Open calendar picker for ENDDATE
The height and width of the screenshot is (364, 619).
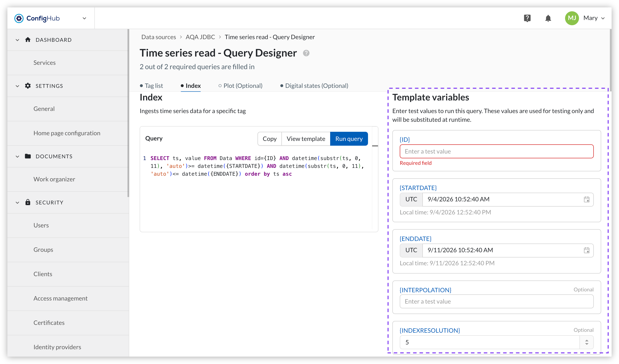pos(587,250)
